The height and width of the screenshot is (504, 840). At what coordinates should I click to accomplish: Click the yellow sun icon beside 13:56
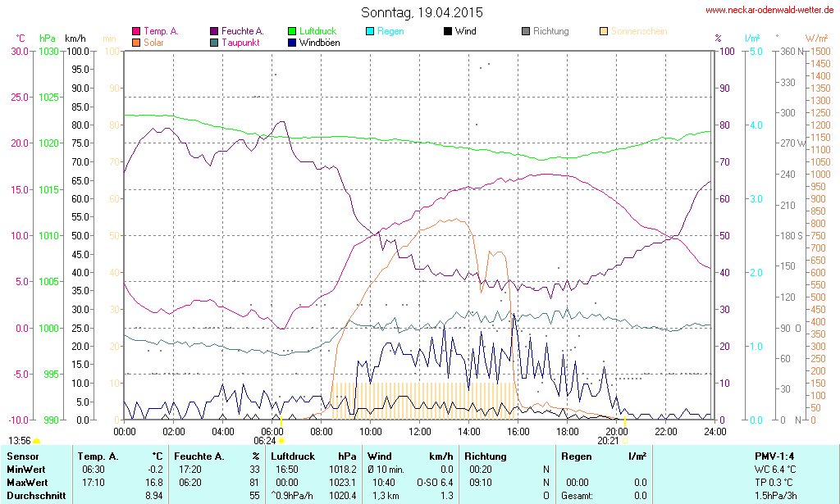(x=36, y=441)
